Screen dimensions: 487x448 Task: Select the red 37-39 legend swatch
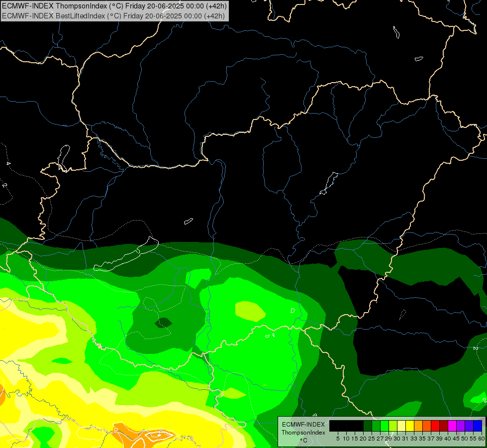pyautogui.click(x=435, y=426)
